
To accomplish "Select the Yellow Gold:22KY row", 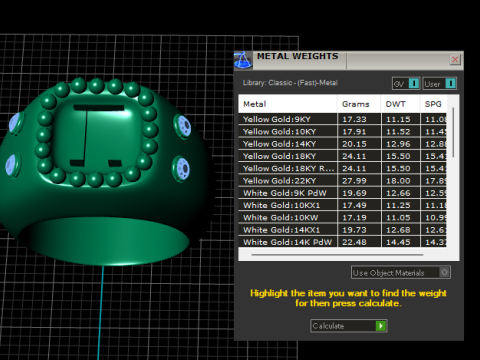I will (342, 181).
